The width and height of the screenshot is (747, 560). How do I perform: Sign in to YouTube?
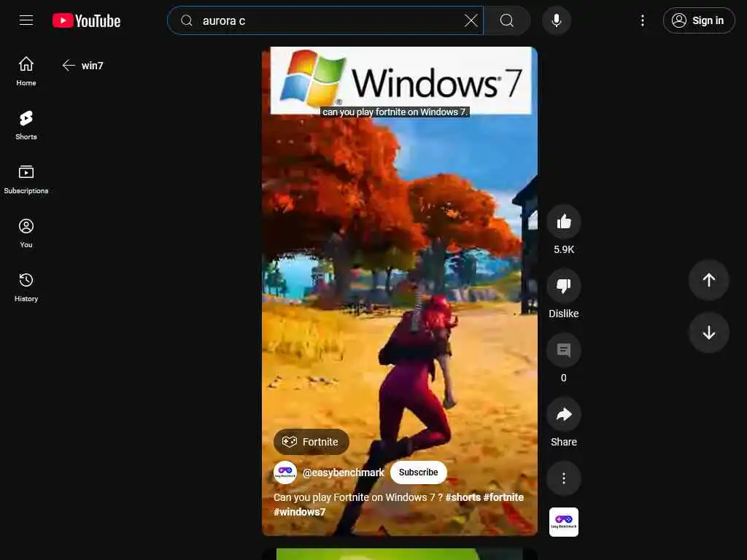698,20
